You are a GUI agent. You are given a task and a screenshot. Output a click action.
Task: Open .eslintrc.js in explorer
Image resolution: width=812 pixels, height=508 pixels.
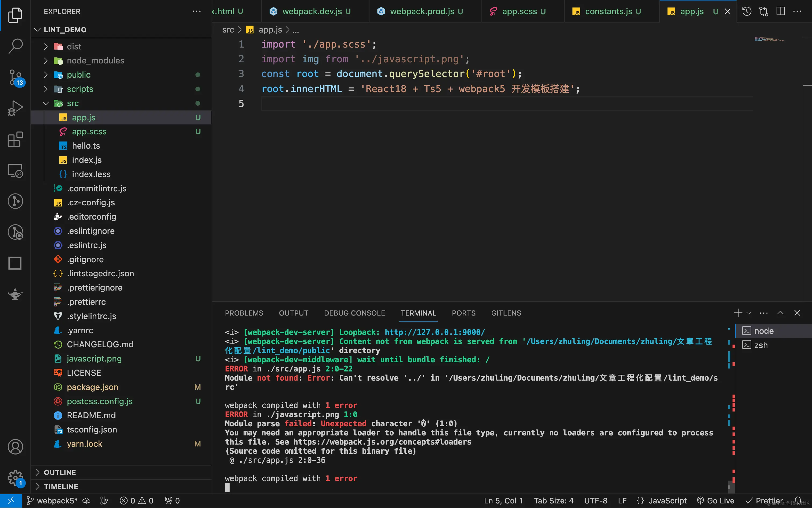121,245
